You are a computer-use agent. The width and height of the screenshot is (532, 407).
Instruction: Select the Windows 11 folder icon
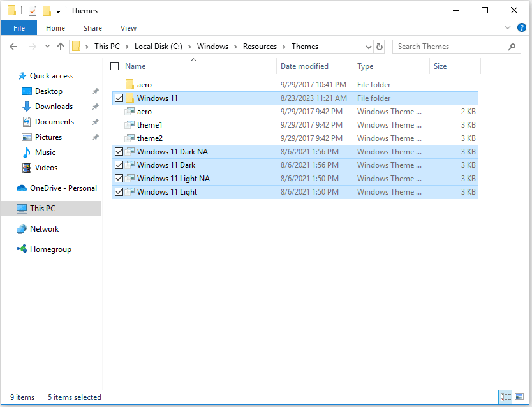pyautogui.click(x=129, y=98)
